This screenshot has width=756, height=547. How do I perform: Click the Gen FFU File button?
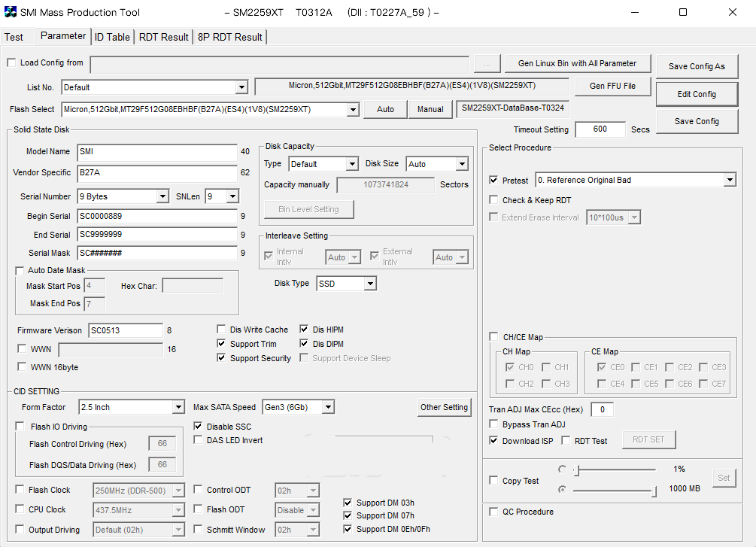612,86
